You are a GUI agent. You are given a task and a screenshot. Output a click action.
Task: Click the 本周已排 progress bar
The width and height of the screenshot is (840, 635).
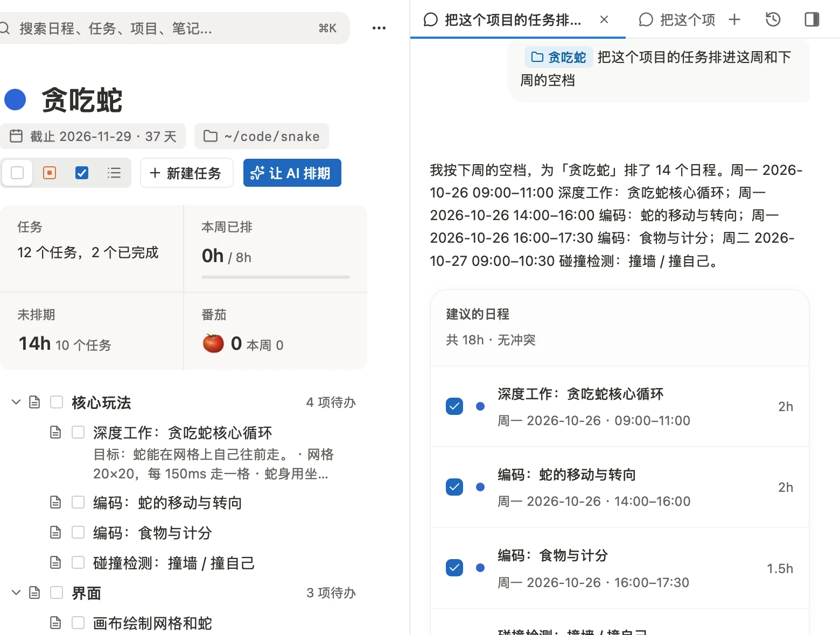coord(276,277)
